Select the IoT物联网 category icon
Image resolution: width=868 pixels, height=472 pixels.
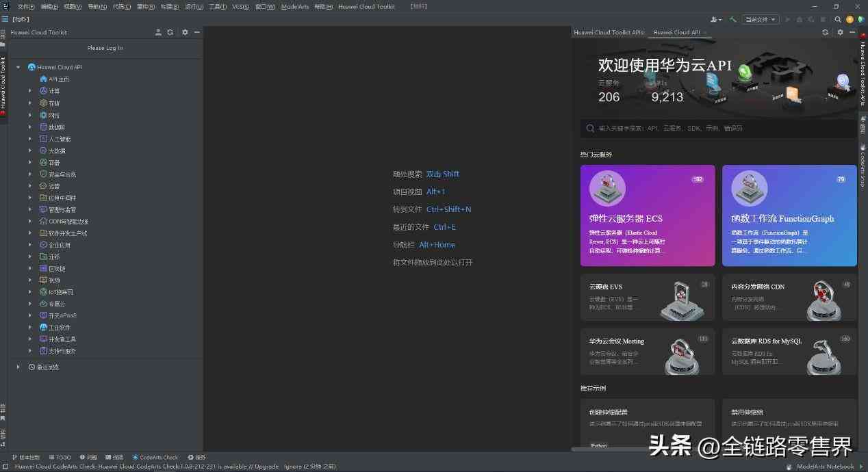(43, 291)
